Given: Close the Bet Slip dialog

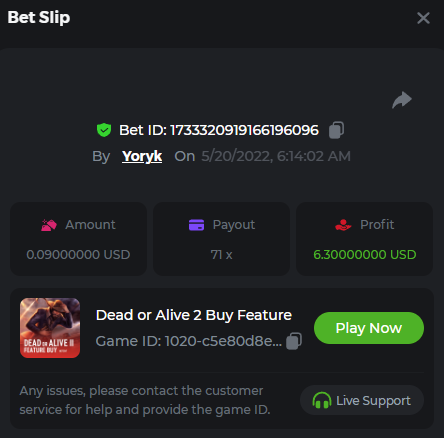Looking at the screenshot, I should click(x=423, y=18).
